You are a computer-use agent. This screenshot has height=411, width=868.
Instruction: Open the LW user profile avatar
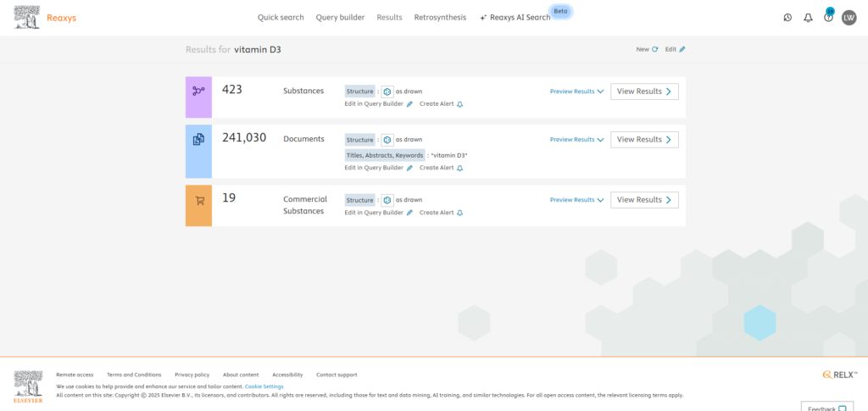coord(849,18)
